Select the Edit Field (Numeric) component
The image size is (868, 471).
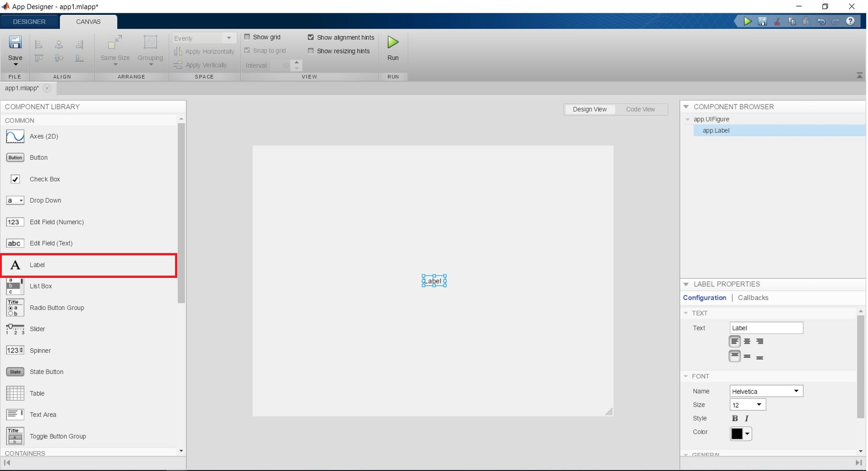tap(57, 222)
